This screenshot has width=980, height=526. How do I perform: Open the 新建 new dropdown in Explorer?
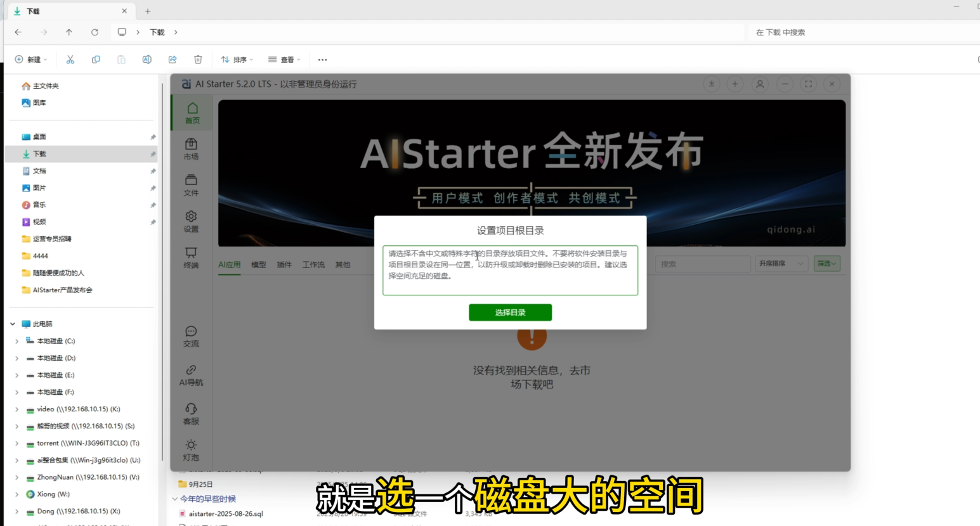coord(31,60)
